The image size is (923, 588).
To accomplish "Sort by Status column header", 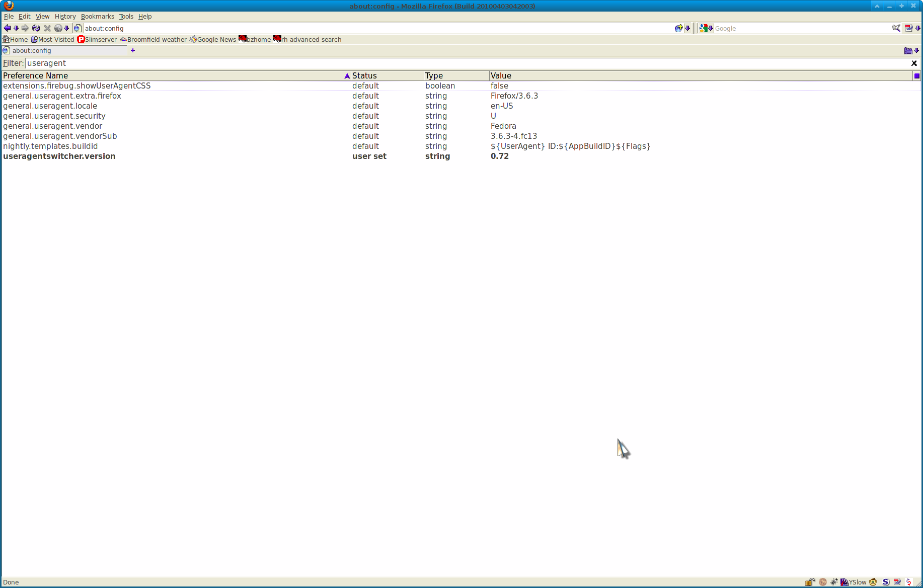I will point(387,75).
